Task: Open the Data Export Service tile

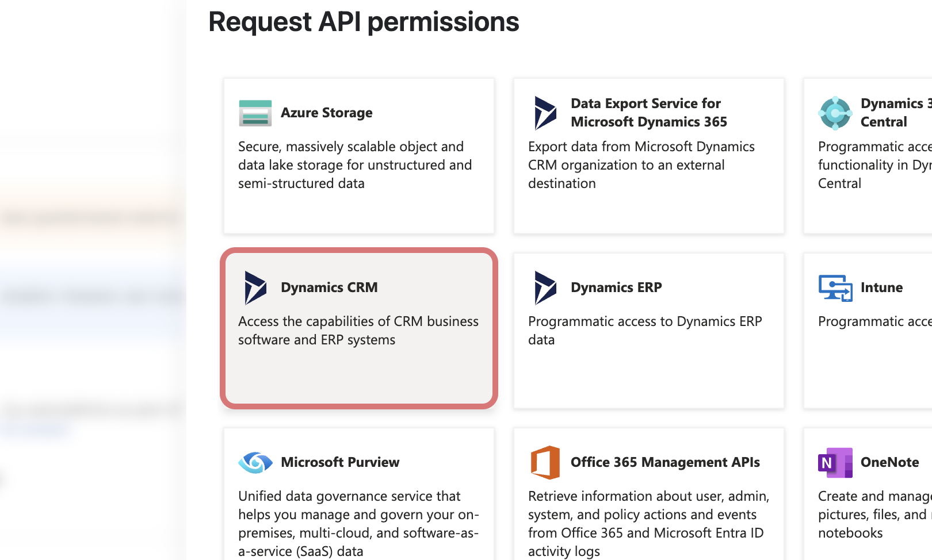Action: point(648,156)
